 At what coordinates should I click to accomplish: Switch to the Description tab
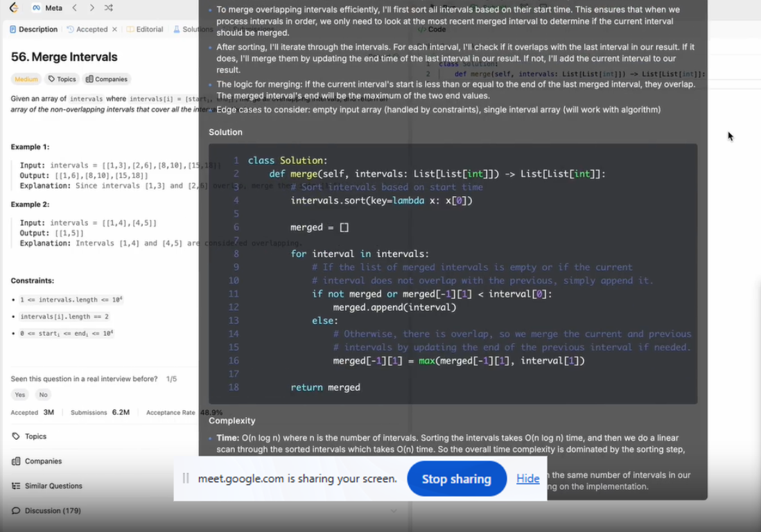click(33, 29)
